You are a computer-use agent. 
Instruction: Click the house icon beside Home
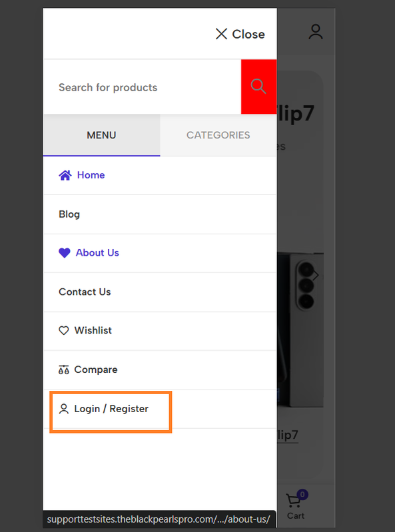click(65, 175)
